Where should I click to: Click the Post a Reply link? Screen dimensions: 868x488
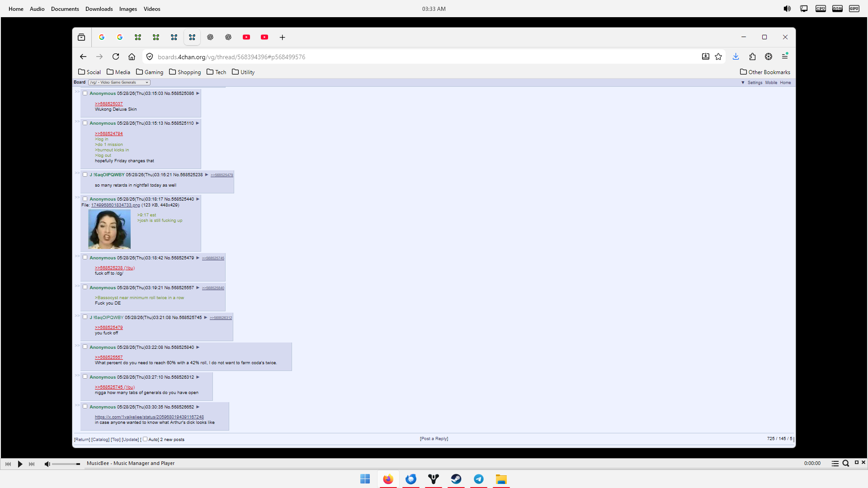(434, 439)
